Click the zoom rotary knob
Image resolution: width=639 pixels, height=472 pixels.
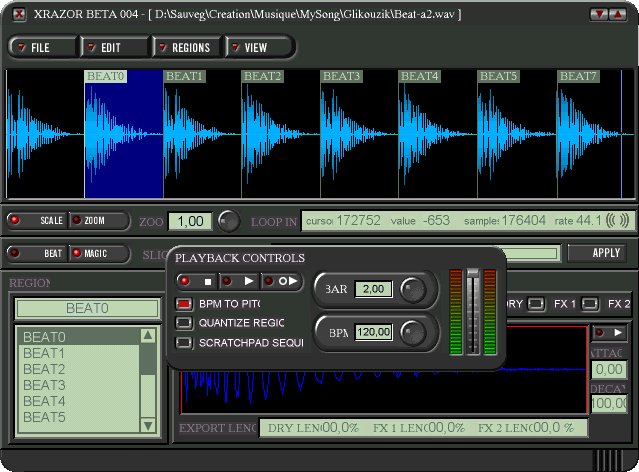[x=229, y=221]
